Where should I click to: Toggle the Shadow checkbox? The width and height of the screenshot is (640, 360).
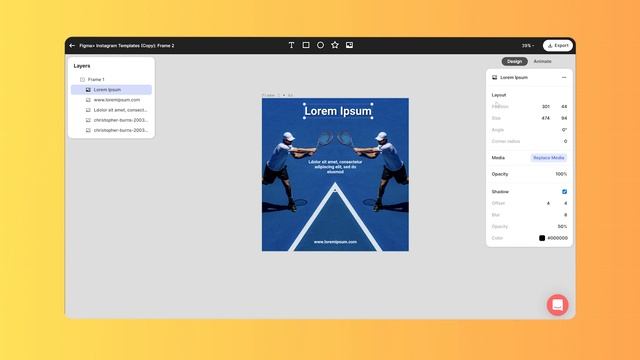[x=564, y=192]
